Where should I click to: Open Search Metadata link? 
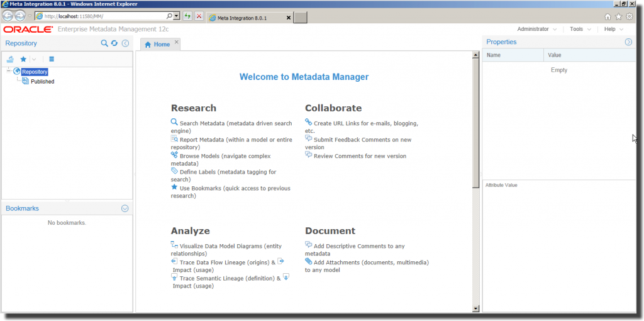tap(231, 127)
